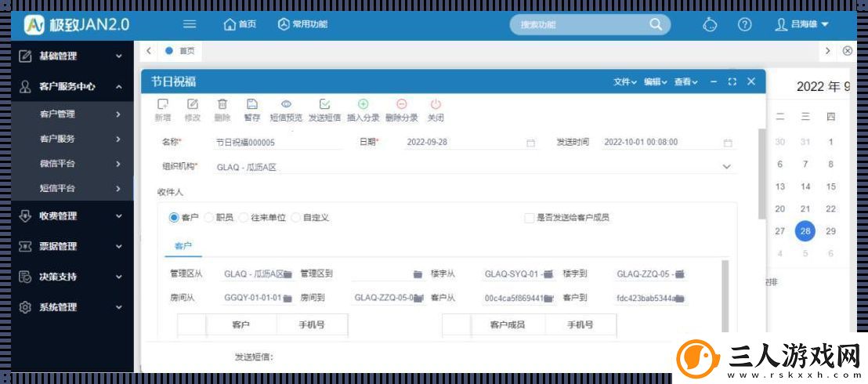868x384 pixels.
Task: Click the 新增 (new) toolbar icon
Action: (x=163, y=104)
